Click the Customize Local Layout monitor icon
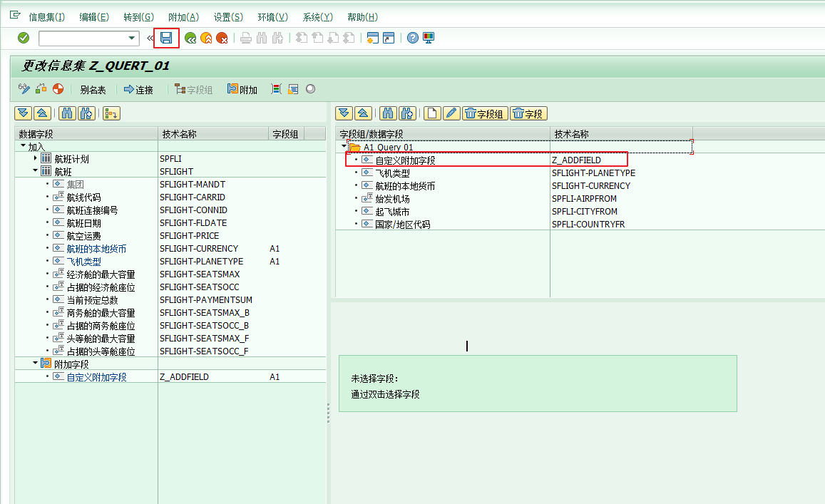This screenshot has width=825, height=504. click(429, 38)
